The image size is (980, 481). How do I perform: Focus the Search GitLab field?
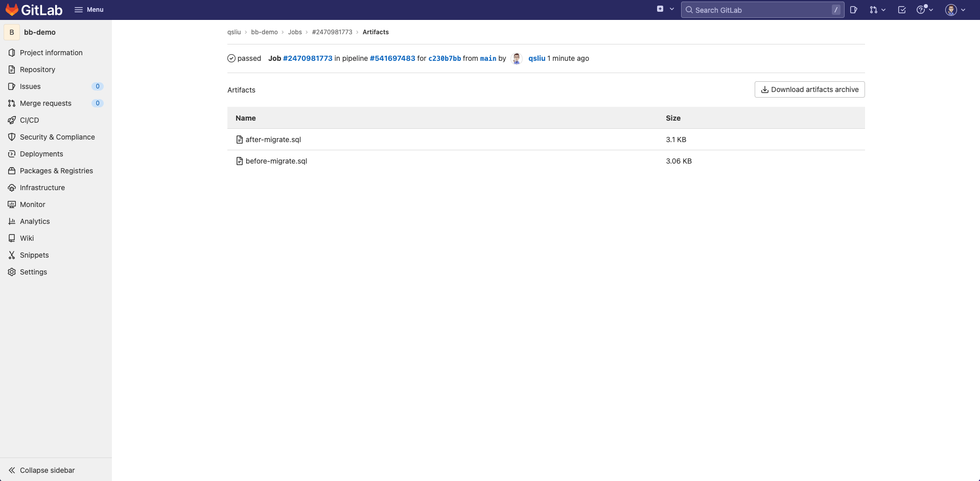[762, 10]
